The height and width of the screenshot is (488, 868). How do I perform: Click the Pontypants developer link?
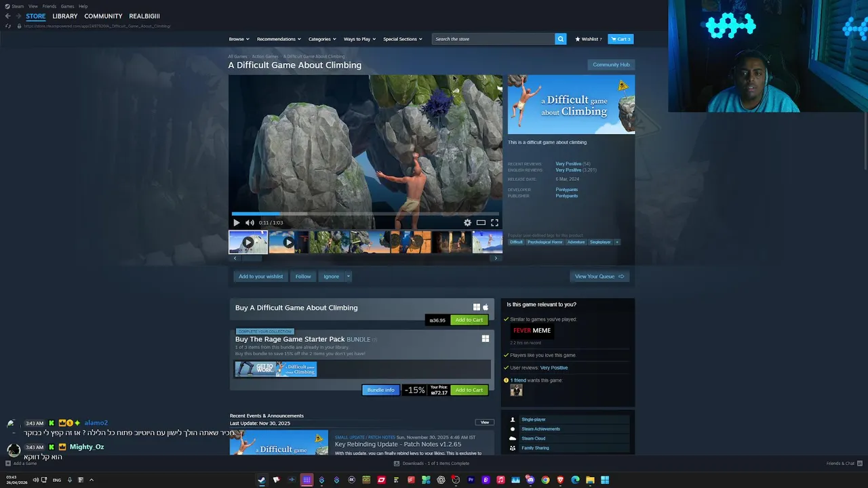pos(567,190)
